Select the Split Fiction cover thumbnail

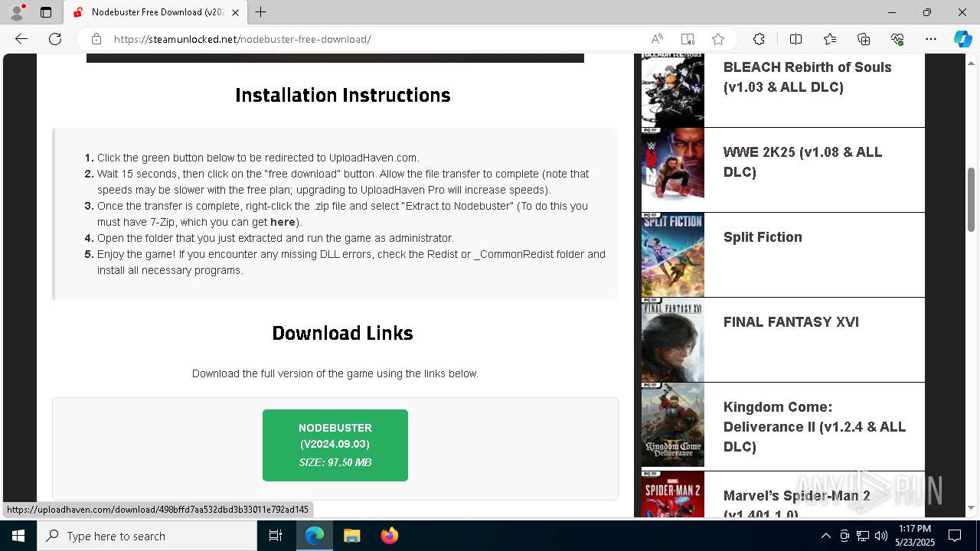coord(673,255)
